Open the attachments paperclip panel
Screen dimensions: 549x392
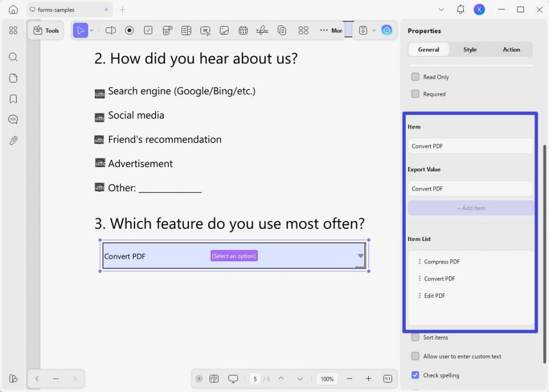(x=13, y=141)
